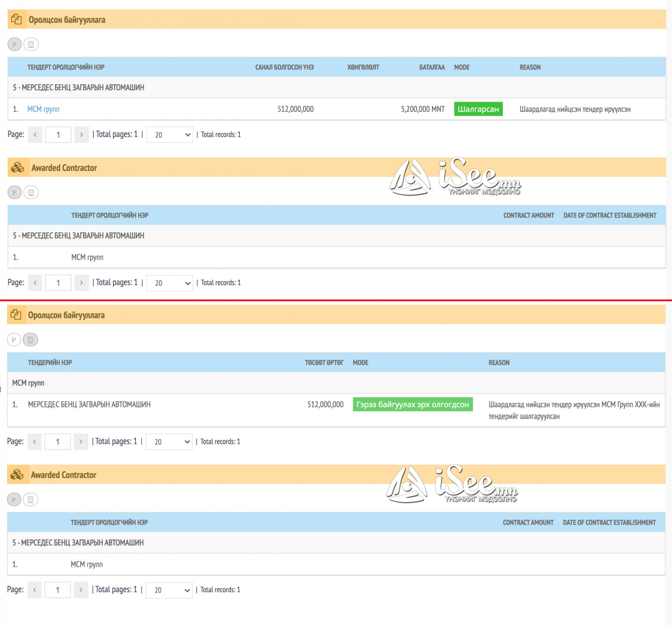Image resolution: width=672 pixels, height=625 pixels.
Task: Toggle the building view in upper Awarded Contractor section
Action: click(x=31, y=192)
